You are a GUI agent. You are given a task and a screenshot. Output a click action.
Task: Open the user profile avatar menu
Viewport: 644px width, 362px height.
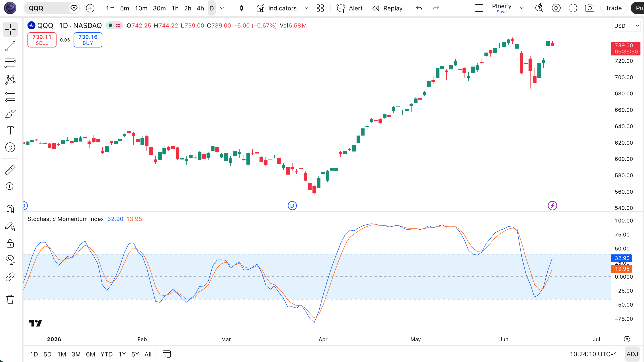[x=10, y=8]
